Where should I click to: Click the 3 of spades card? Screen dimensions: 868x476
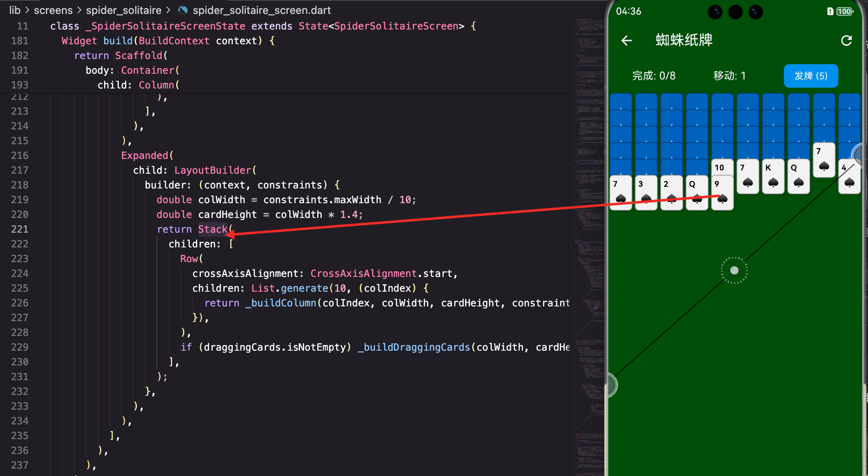(x=646, y=193)
